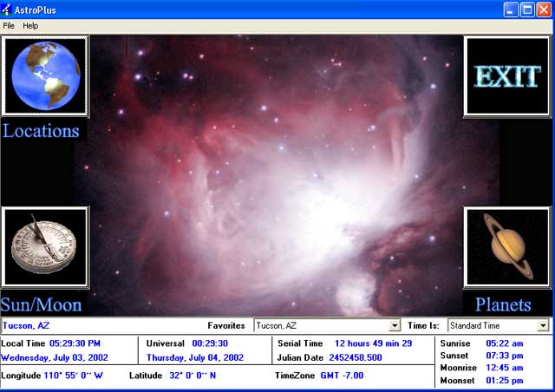Click the Longitude value field
Image resolution: width=555 pixels, height=392 pixels.
(74, 376)
